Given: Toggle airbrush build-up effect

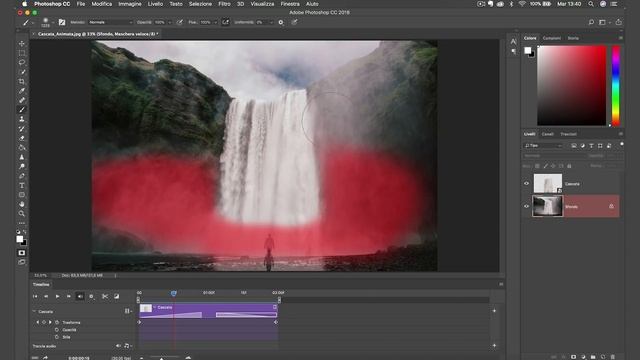Looking at the screenshot, I should click(225, 22).
